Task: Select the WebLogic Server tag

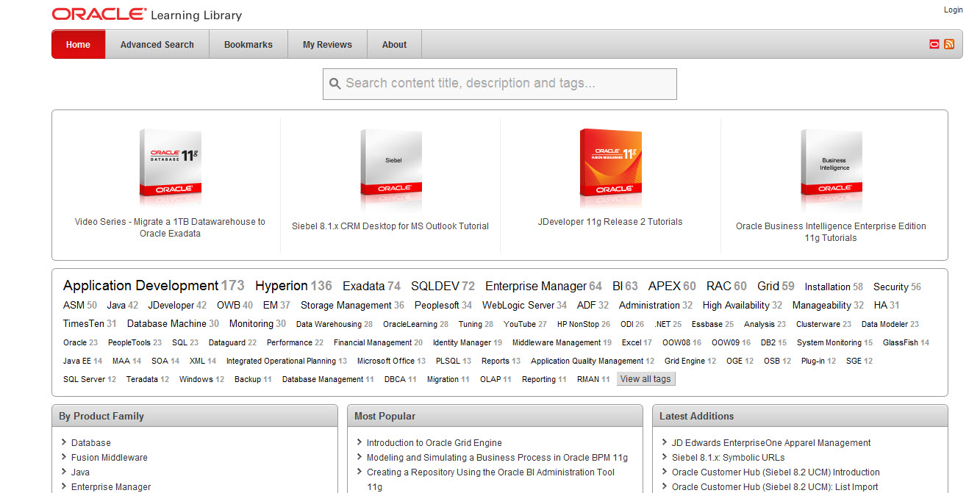Action: [518, 305]
